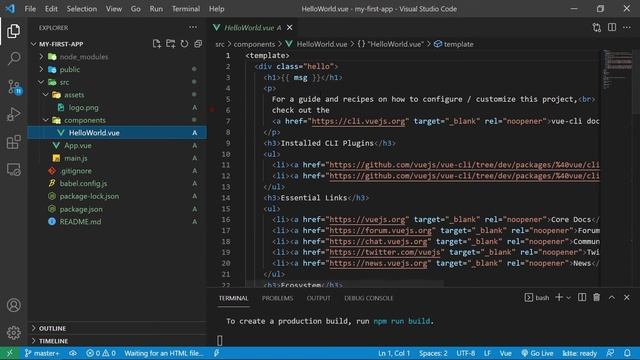Open the Extensions view
Image resolution: width=640 pixels, height=360 pixels.
[x=13, y=142]
